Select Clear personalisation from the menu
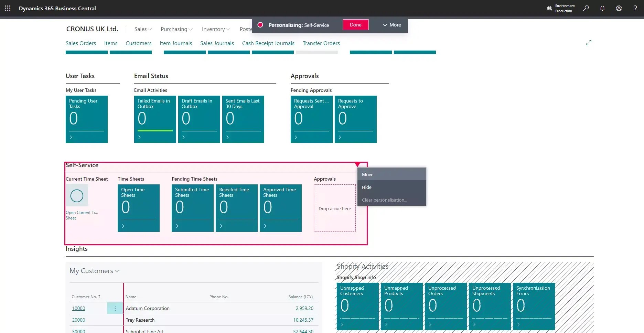 [x=392, y=200]
